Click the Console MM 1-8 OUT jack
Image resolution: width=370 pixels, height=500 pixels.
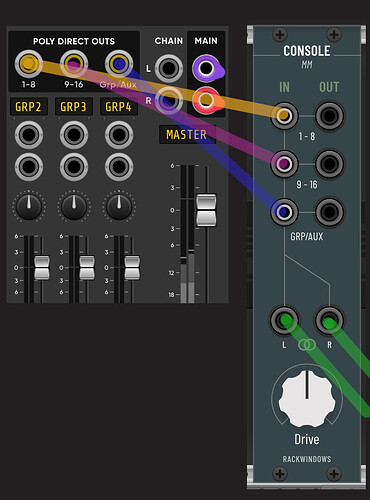329,116
